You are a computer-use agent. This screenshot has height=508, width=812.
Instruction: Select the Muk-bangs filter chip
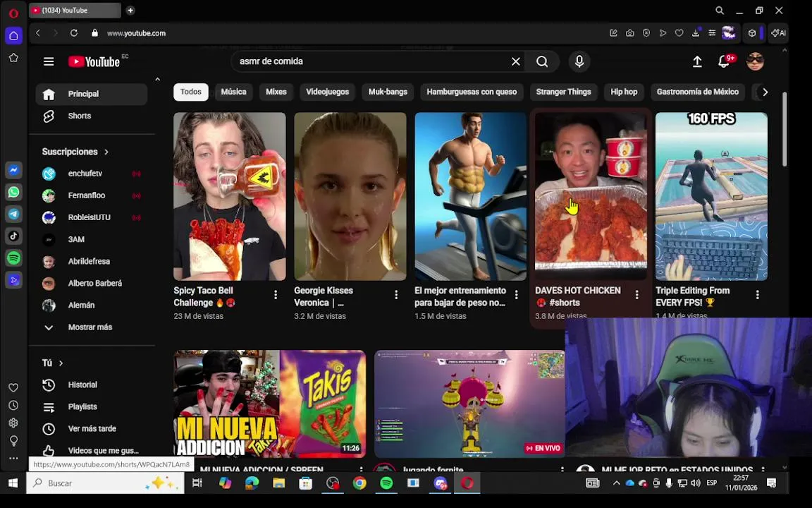[x=388, y=92]
